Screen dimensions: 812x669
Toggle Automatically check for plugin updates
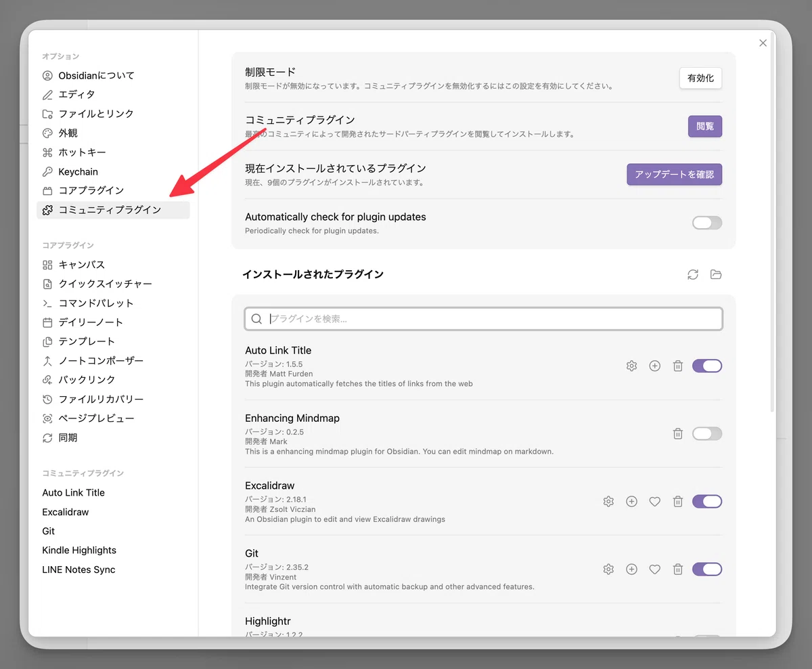coord(707,223)
